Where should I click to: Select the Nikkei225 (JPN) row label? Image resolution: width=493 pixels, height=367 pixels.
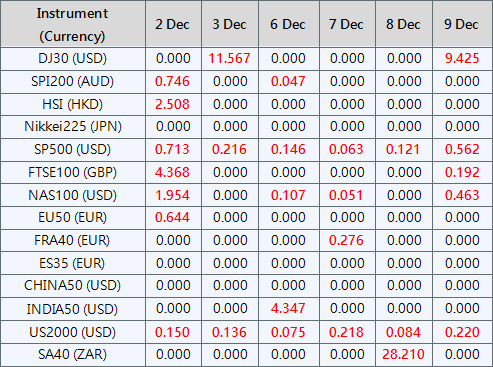[x=73, y=127]
